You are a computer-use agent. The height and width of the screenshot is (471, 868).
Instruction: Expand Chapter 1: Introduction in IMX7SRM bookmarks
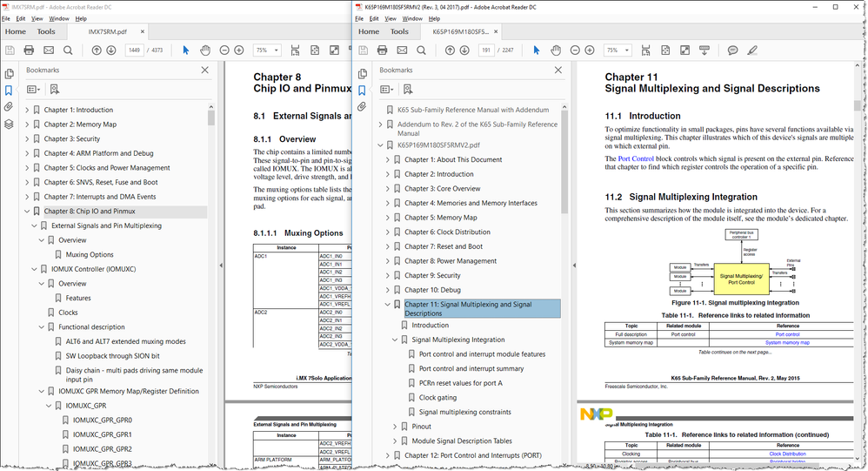tap(27, 110)
